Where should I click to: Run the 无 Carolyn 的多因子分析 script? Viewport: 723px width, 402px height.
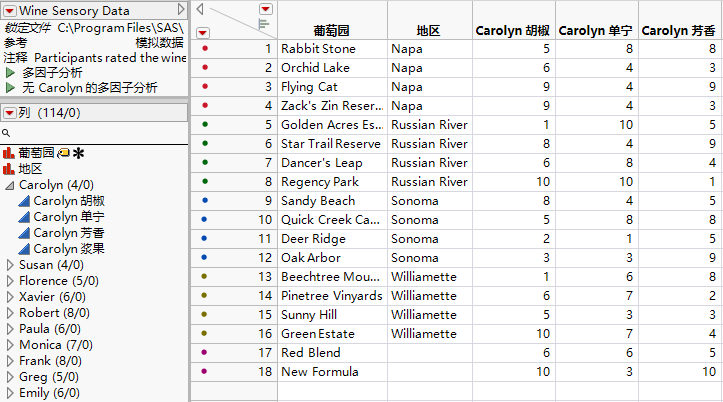coord(10,88)
